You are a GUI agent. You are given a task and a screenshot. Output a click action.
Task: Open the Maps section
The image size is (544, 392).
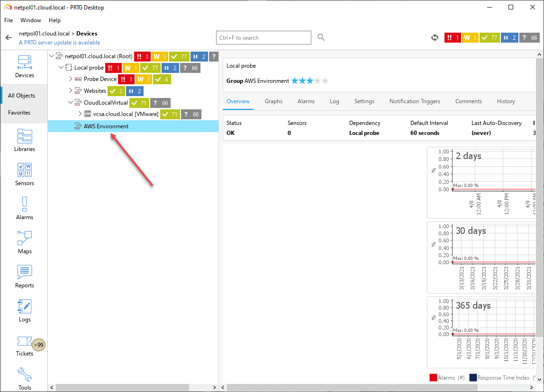tap(24, 242)
